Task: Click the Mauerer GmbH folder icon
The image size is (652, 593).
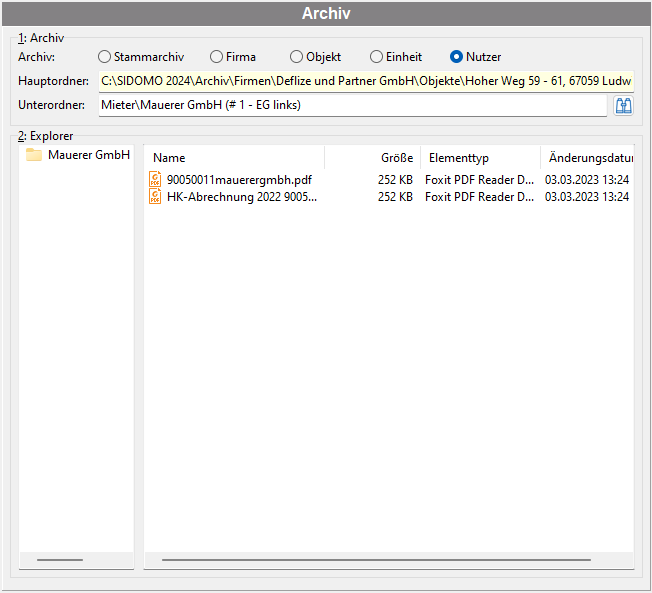Action: tap(34, 155)
